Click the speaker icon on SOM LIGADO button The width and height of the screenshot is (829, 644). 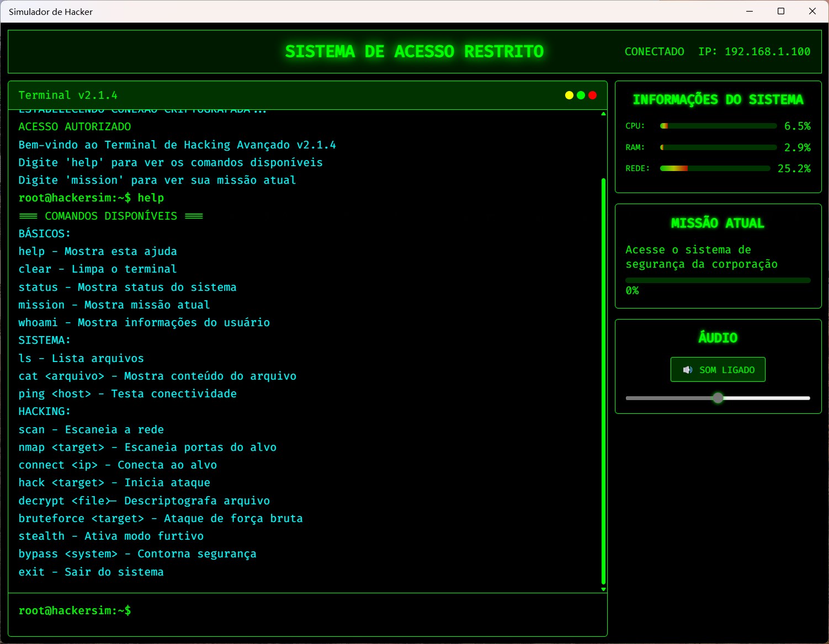688,370
